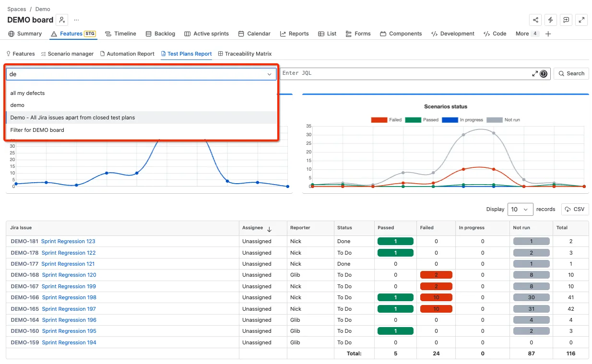The width and height of the screenshot is (592, 364).
Task: Toggle the In progress legend swatch
Action: [x=450, y=120]
